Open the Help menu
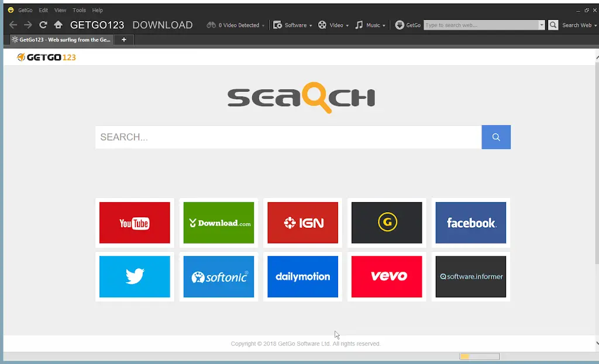The height and width of the screenshot is (364, 599). click(x=98, y=11)
